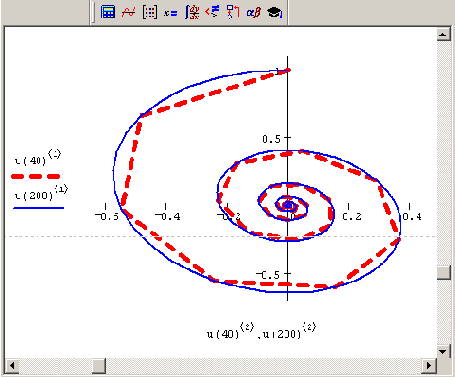Image resolution: width=455 pixels, height=377 pixels.
Task: Click the toolbar grip handle
Action: tap(93, 12)
